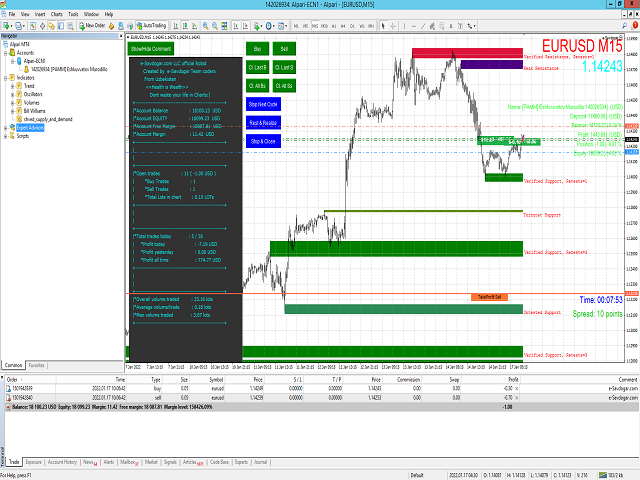The width and height of the screenshot is (640, 480).
Task: Toggle the Navigator window toolbar icon
Action: 52,26
